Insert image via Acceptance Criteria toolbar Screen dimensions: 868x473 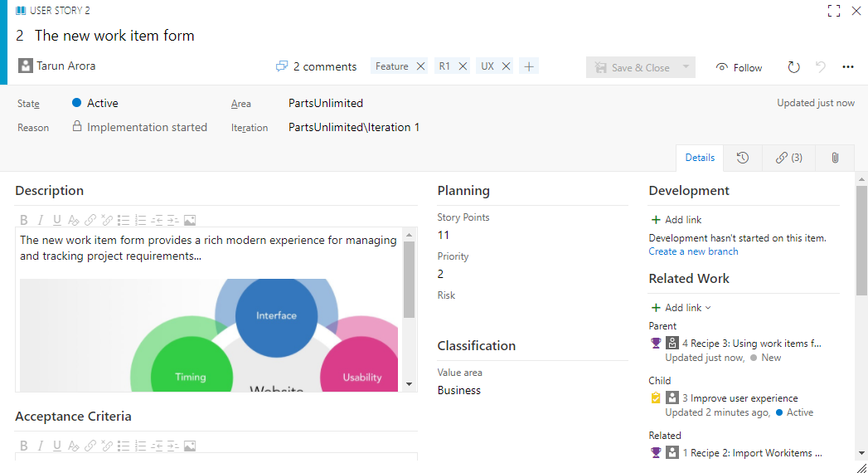190,446
